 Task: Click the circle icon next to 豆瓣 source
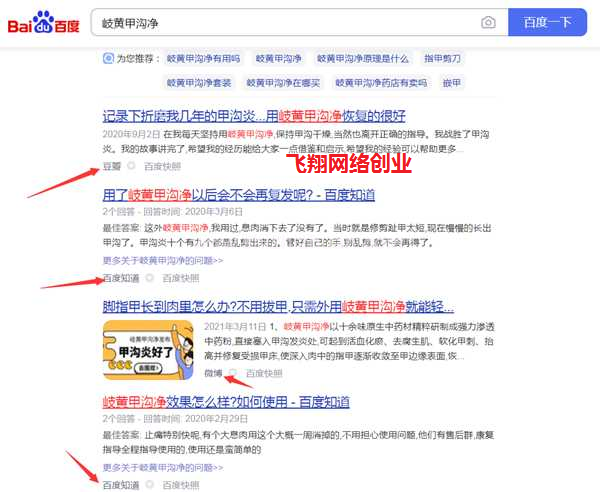coord(131,166)
